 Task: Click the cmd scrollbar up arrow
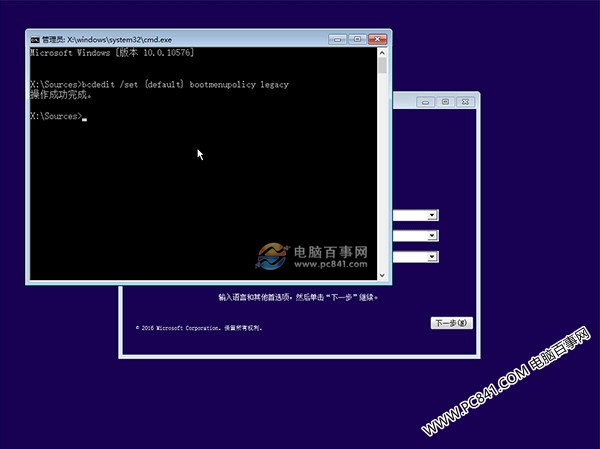[383, 50]
